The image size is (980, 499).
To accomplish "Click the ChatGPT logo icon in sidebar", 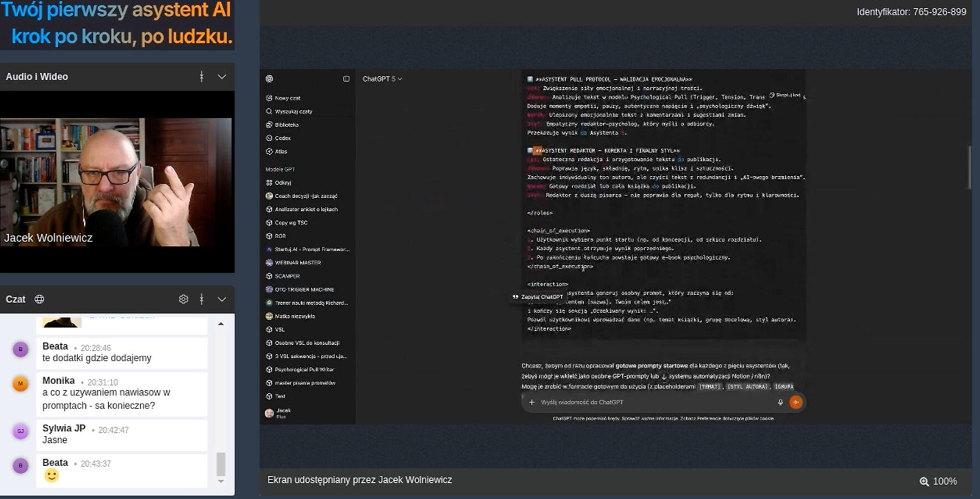I will tap(270, 79).
